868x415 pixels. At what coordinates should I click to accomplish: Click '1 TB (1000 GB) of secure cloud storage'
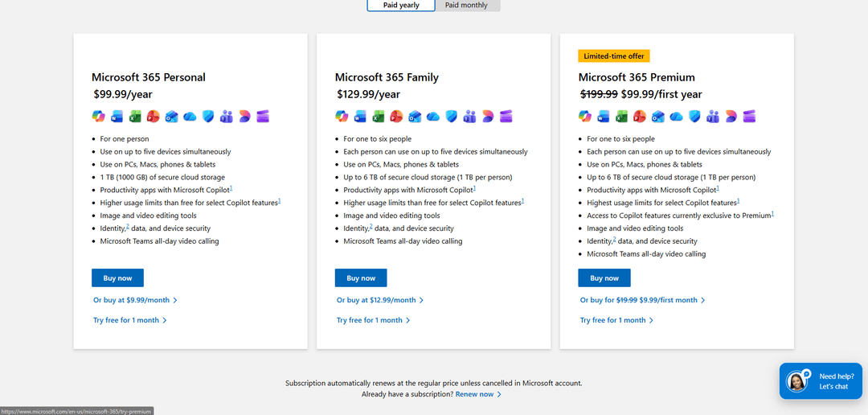click(162, 177)
